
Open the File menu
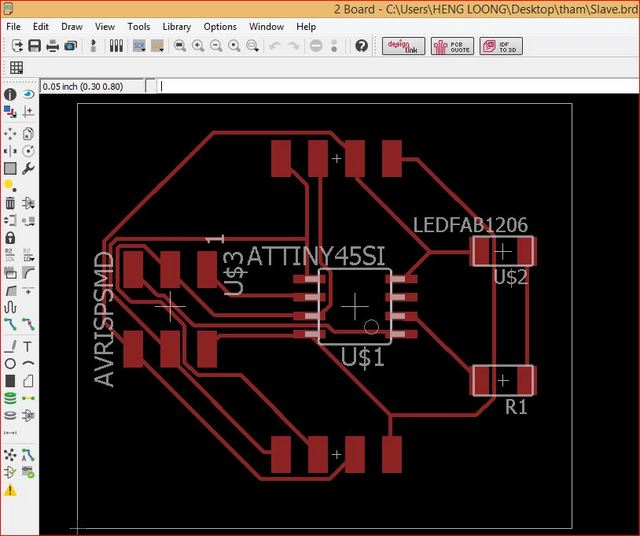[13, 27]
